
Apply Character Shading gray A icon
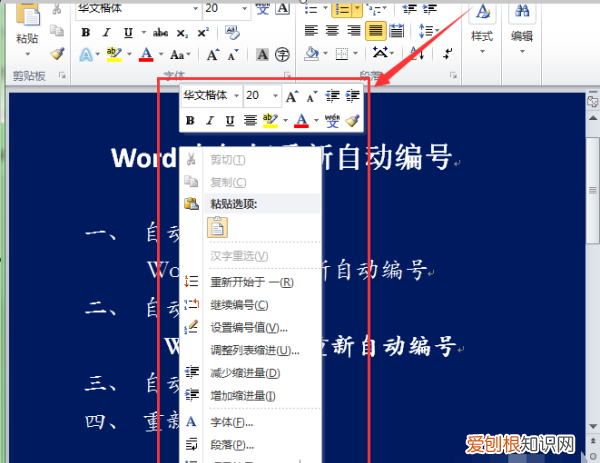tap(262, 54)
